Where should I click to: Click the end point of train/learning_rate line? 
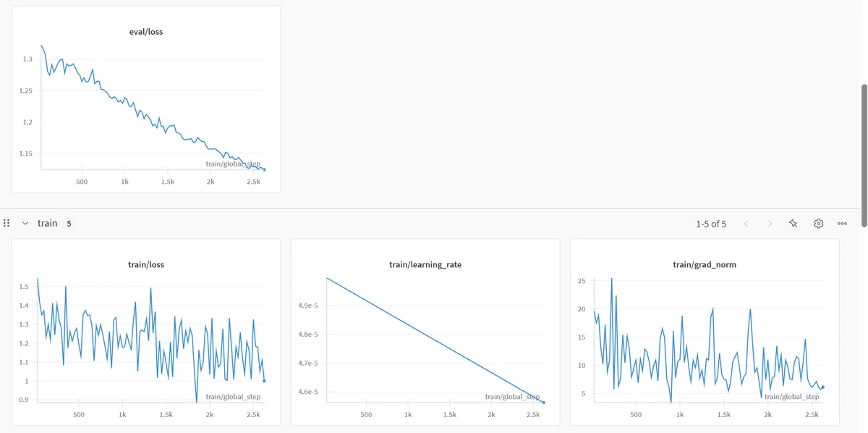coord(544,403)
